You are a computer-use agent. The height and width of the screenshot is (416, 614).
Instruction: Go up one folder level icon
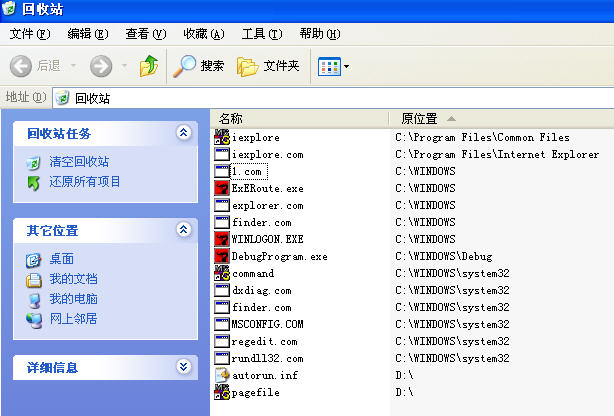coord(149,66)
